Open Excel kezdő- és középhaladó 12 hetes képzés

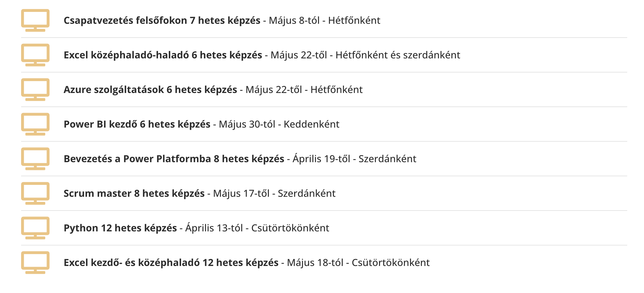(x=171, y=263)
